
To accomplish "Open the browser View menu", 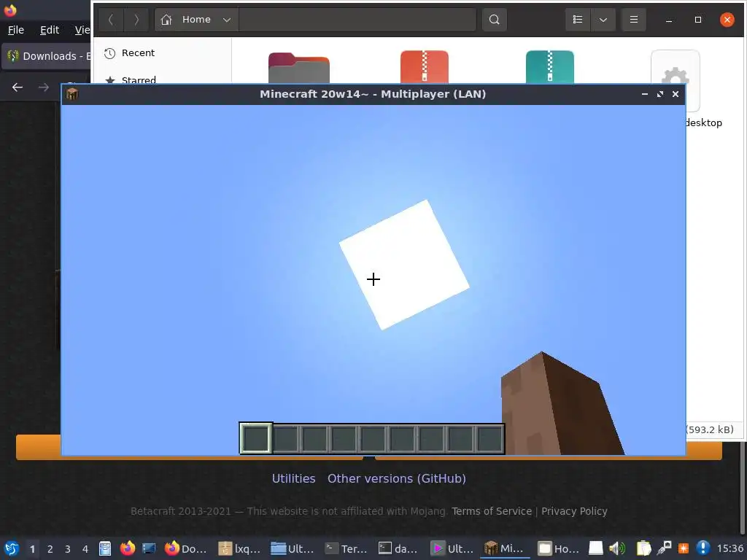I will click(x=82, y=30).
